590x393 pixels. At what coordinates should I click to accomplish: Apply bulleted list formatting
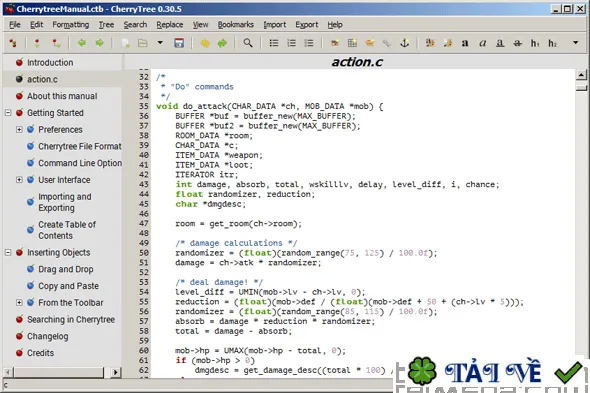pos(274,43)
